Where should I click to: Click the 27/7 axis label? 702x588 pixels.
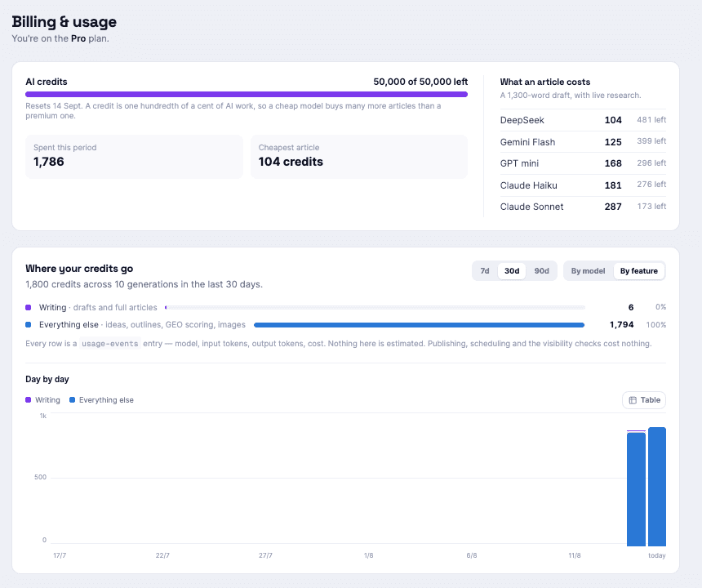click(265, 555)
